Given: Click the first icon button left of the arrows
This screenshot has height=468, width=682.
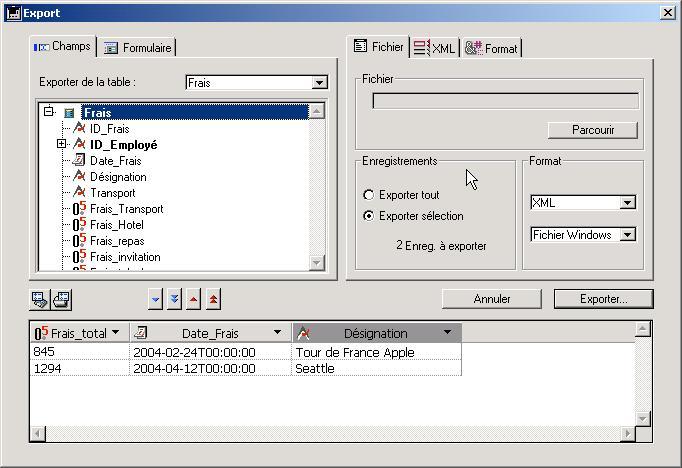Looking at the screenshot, I should coord(40,299).
